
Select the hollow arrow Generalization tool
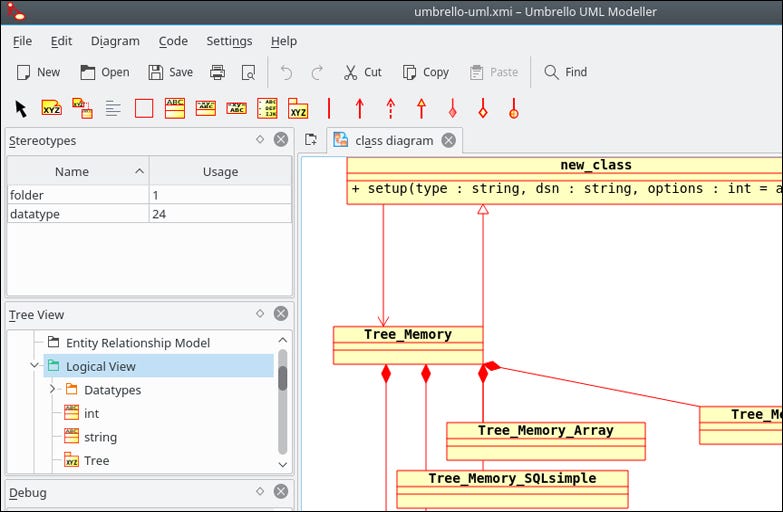421,108
